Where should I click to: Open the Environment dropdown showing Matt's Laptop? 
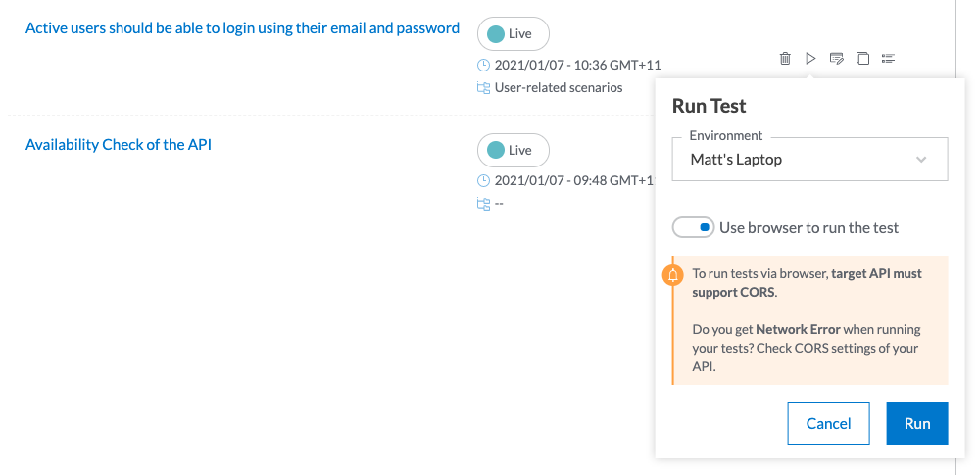[810, 160]
